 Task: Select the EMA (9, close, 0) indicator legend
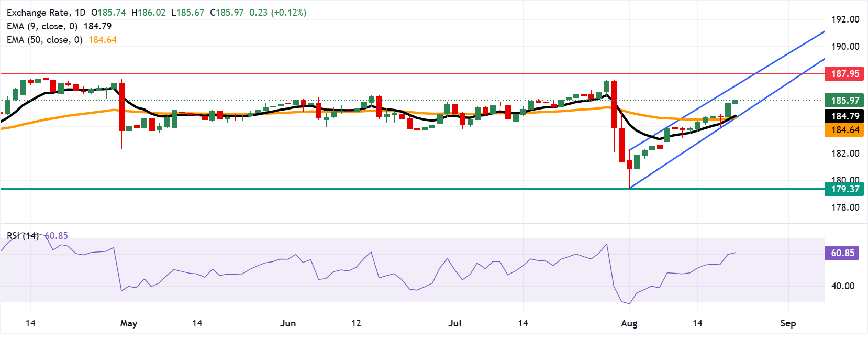(x=59, y=26)
